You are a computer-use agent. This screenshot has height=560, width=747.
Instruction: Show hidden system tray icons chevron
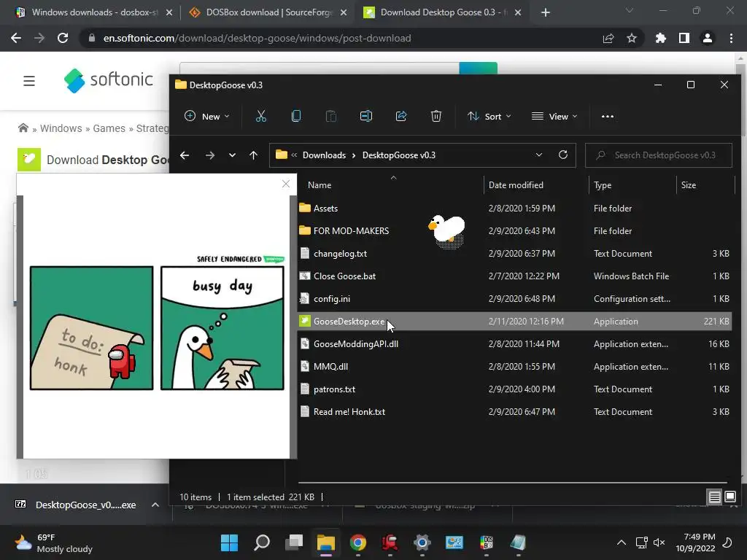[622, 542]
